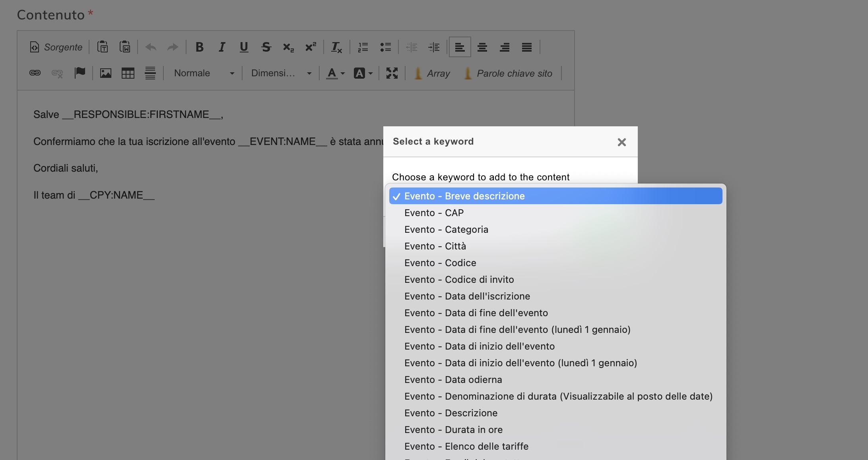The width and height of the screenshot is (868, 460).
Task: Select Evento - Città option
Action: [435, 246]
